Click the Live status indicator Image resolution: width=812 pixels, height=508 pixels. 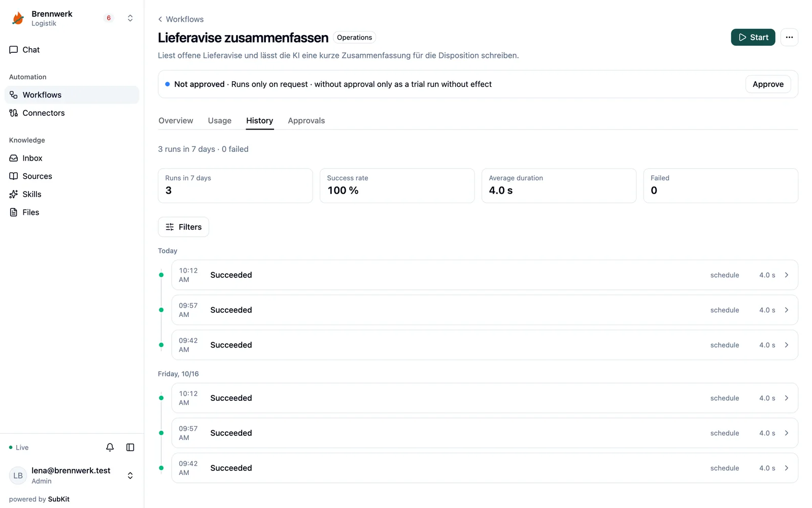[x=19, y=448]
